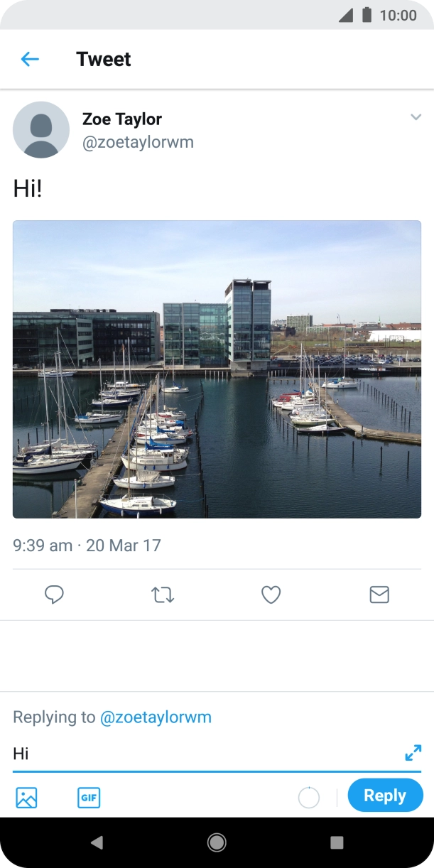The width and height of the screenshot is (434, 868).
Task: Tap the Zoe Taylor display name
Action: (x=122, y=119)
